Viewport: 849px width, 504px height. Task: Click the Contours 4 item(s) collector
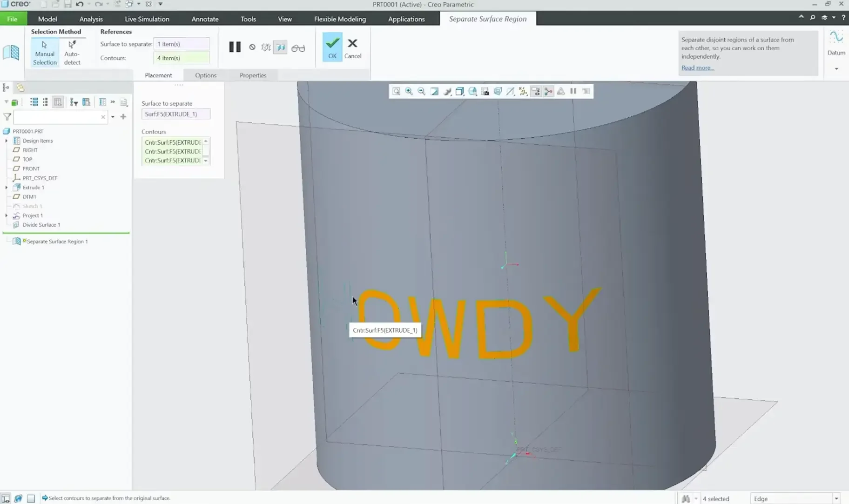point(181,58)
